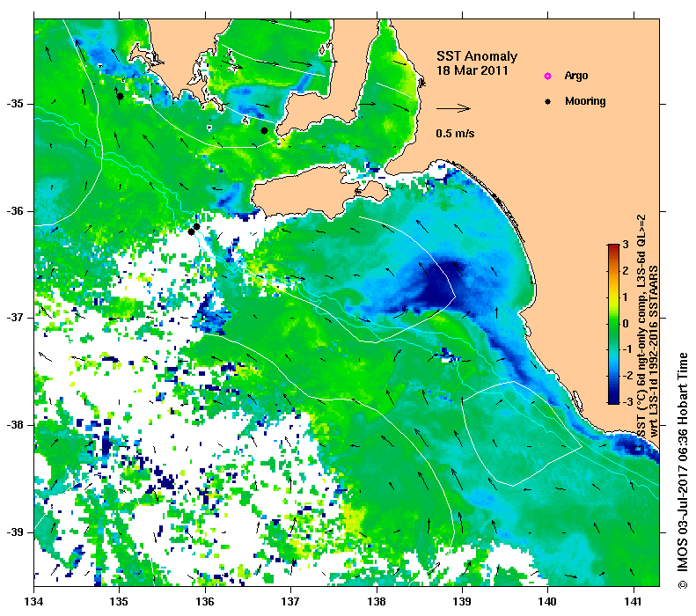Click the black Mooring legend dot
The height and width of the screenshot is (616, 696).
tap(548, 101)
